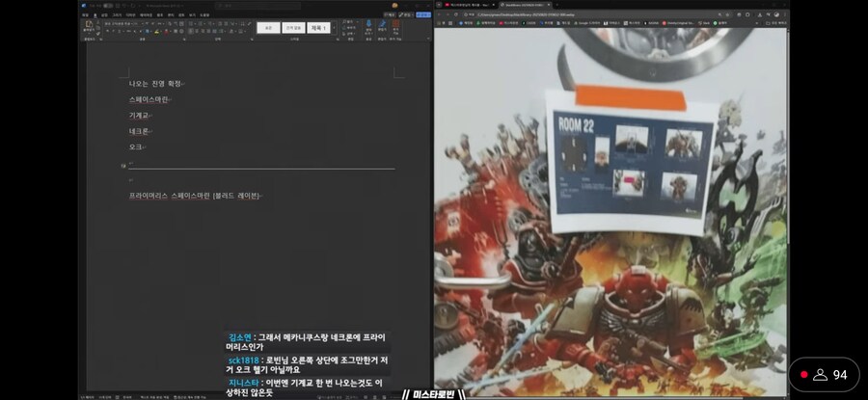Click the Paste icon in Word ribbon
The image size is (868, 400).
[89, 24]
